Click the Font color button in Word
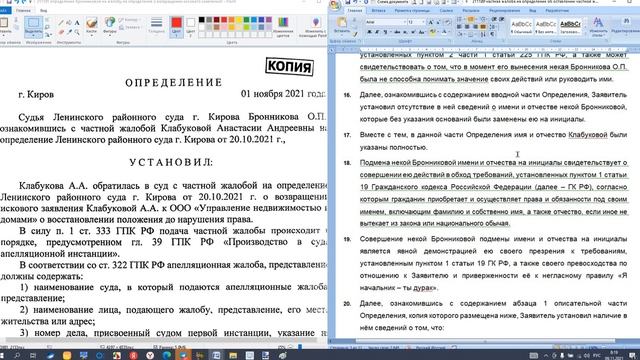The height and width of the screenshot is (360, 640). [x=444, y=32]
